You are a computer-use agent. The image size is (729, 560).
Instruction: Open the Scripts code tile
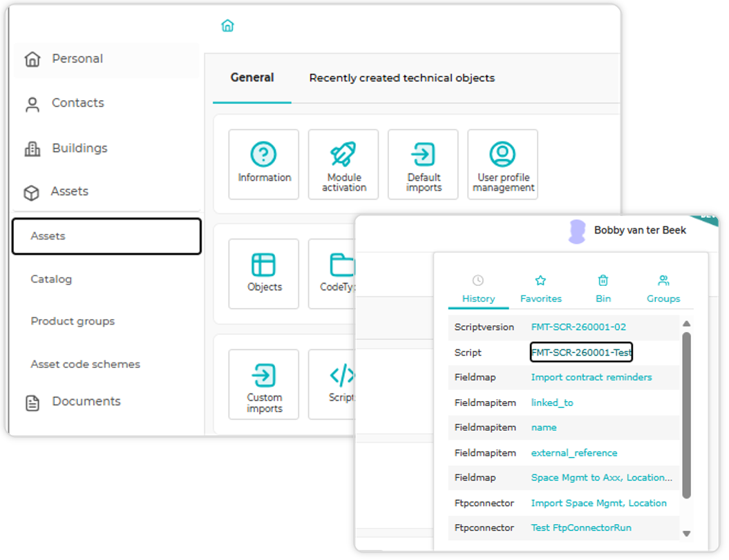(x=332, y=385)
